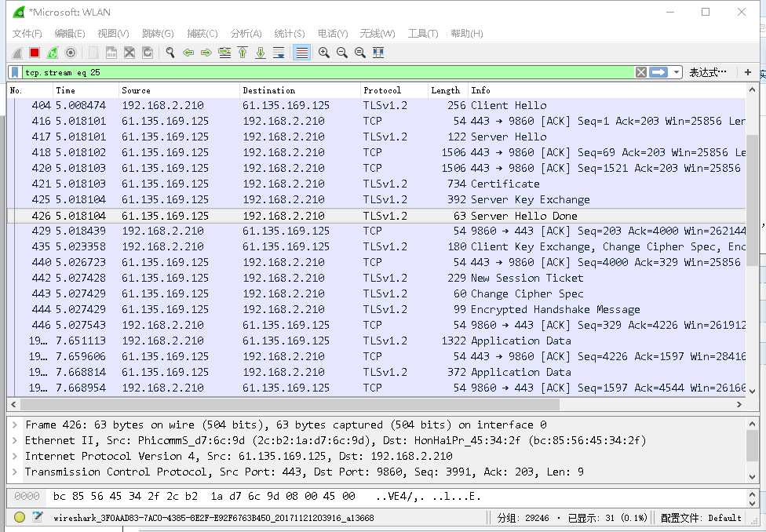The height and width of the screenshot is (532, 766).
Task: Select packet 404 Client Hello row
Action: click(376, 105)
